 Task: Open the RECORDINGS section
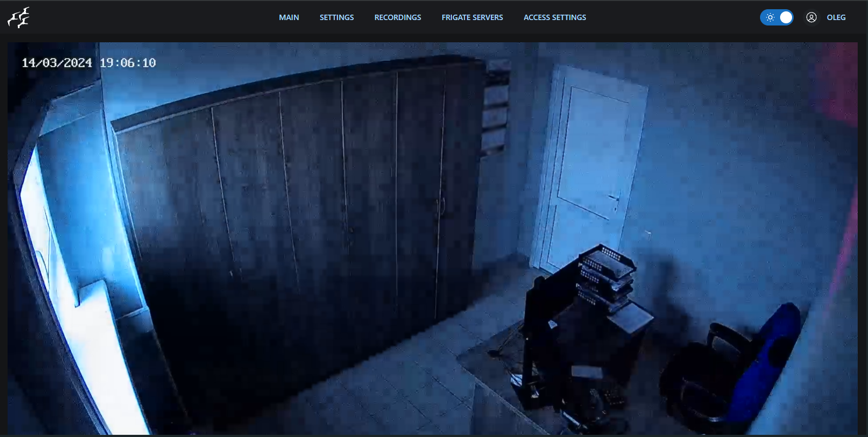pos(398,17)
